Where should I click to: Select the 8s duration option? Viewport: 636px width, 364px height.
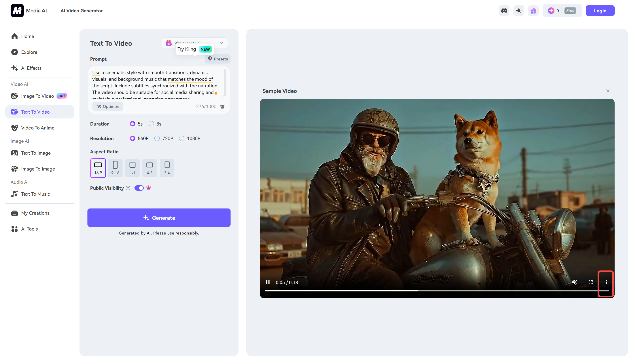click(151, 124)
